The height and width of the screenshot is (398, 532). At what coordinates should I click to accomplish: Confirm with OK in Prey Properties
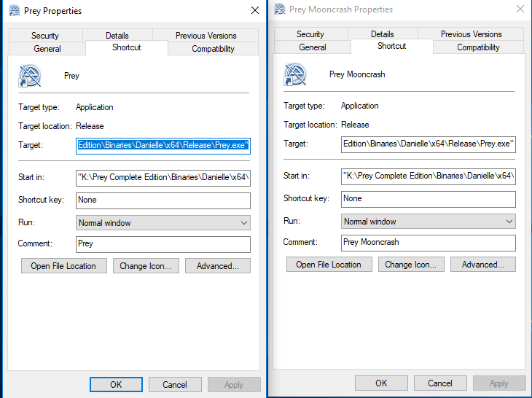click(116, 384)
